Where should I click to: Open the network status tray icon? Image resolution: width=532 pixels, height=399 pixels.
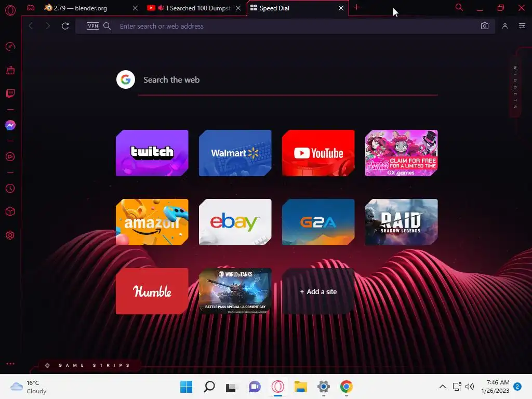click(x=457, y=387)
